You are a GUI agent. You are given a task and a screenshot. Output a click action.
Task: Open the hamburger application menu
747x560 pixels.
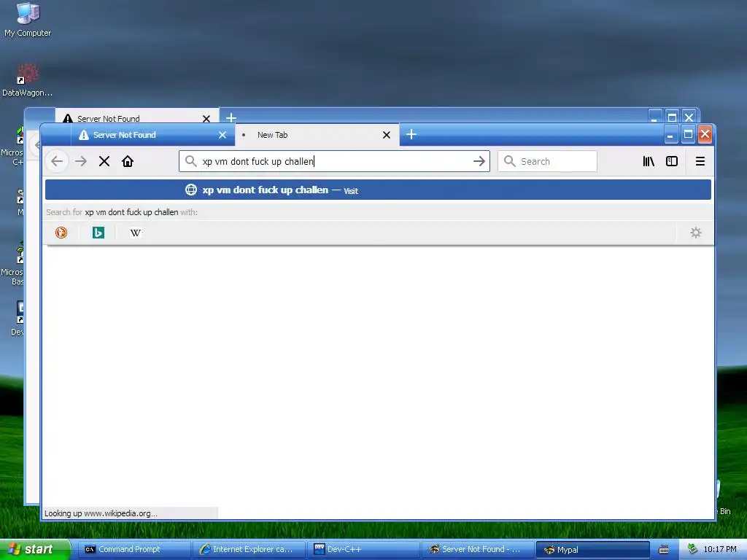[700, 161]
